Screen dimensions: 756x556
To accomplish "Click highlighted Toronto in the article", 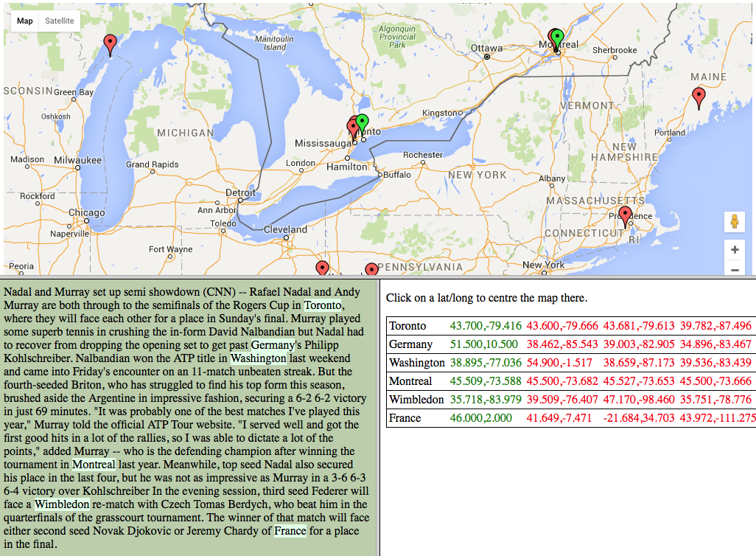I will [323, 305].
